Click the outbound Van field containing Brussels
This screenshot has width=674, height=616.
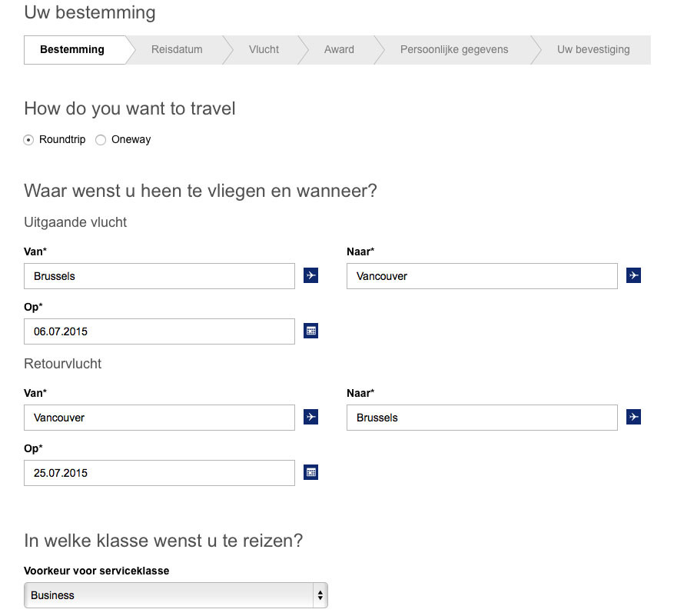point(159,276)
